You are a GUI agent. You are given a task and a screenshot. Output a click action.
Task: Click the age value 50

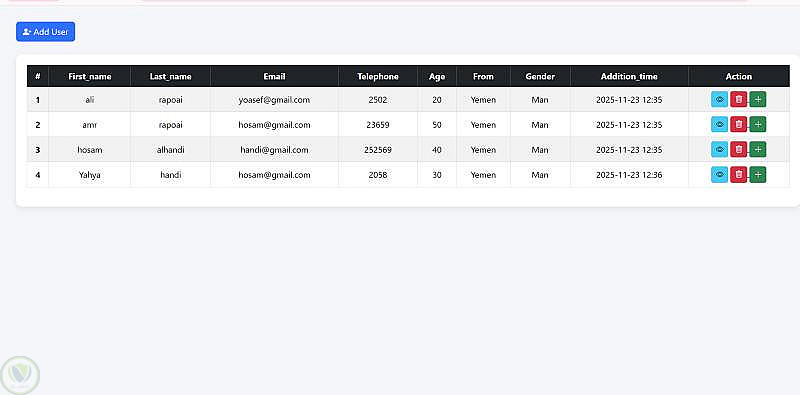tap(437, 125)
